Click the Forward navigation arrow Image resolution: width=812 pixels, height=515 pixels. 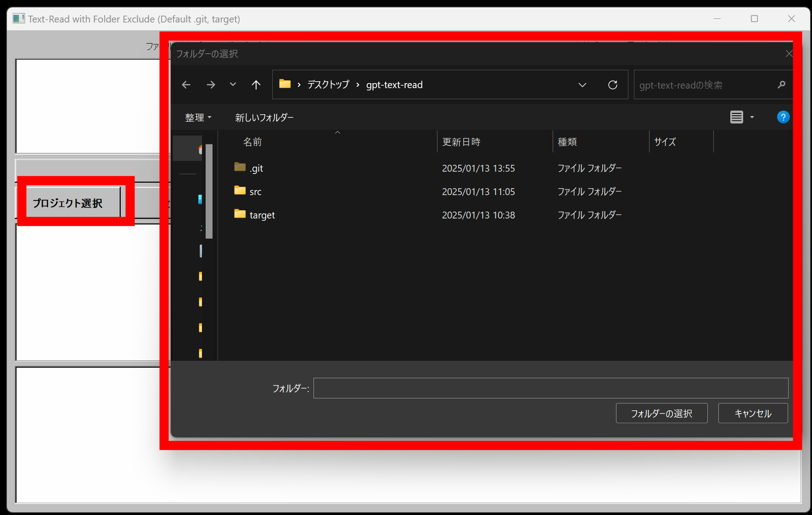(211, 85)
